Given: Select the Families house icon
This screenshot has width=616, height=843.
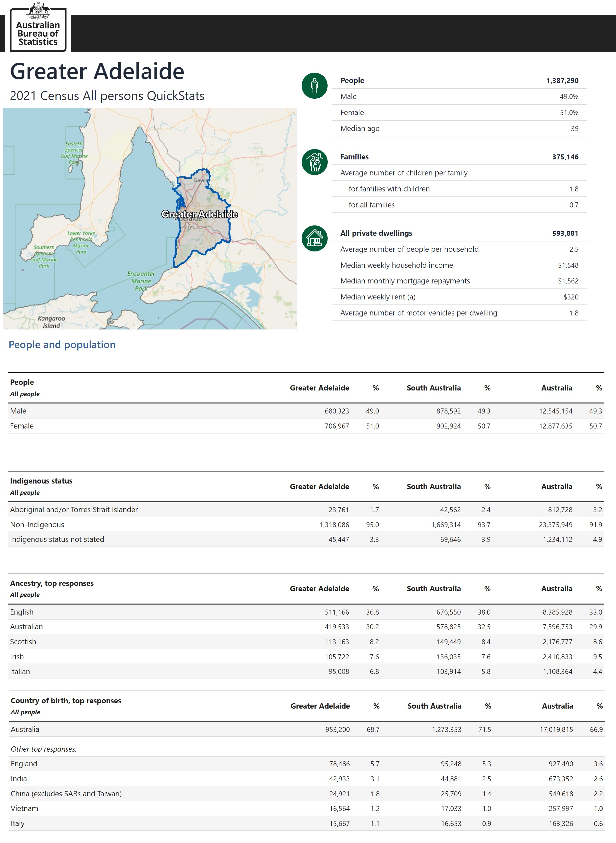Looking at the screenshot, I should pyautogui.click(x=315, y=162).
